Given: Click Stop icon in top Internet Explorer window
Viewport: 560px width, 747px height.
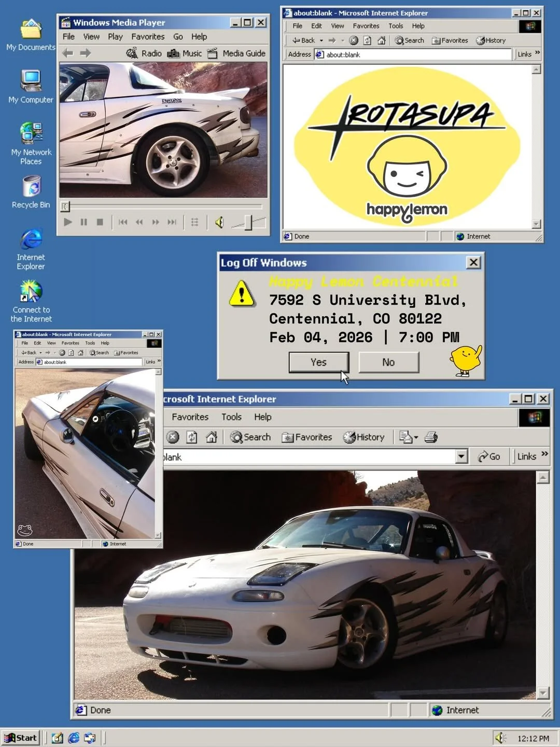Looking at the screenshot, I should [x=354, y=40].
